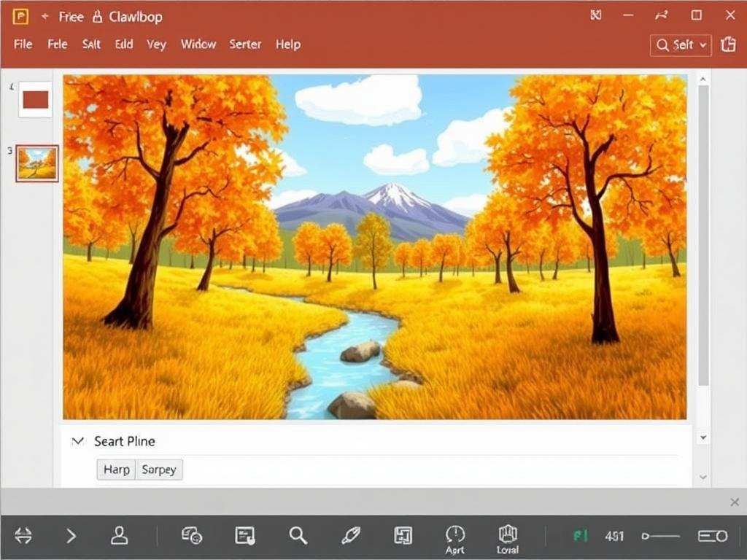The height and width of the screenshot is (560, 747).
Task: Click the fit slide icon at bottom right
Action: [713, 536]
